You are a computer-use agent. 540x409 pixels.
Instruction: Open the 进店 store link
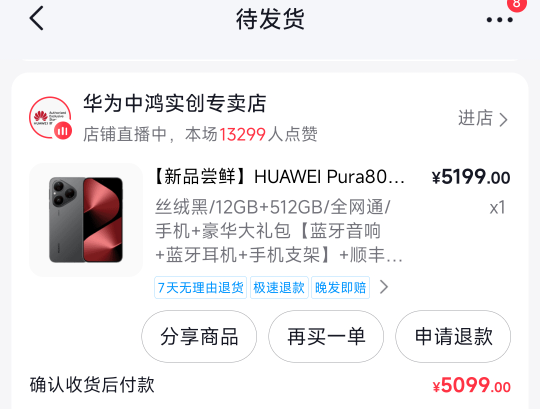tap(483, 118)
